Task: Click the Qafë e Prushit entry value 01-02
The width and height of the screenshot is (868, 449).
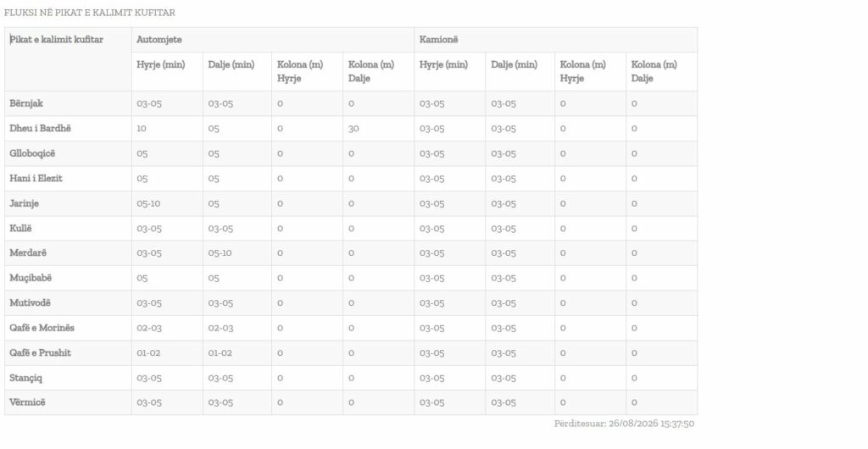Action: tap(148, 352)
